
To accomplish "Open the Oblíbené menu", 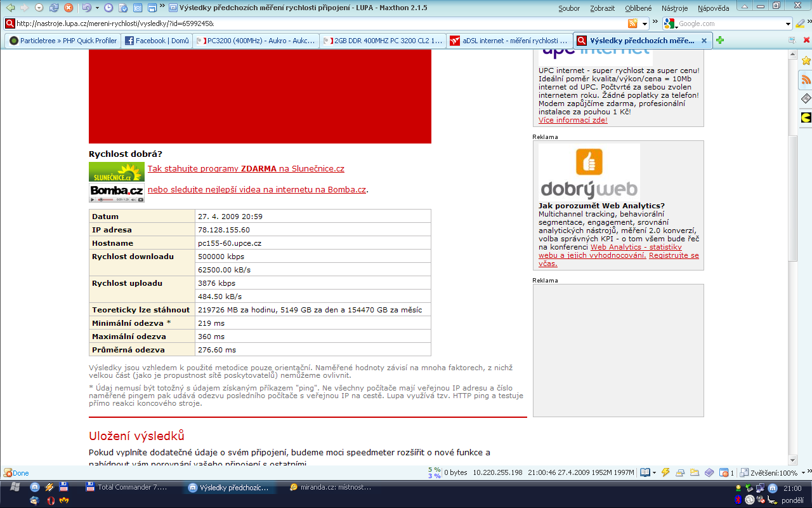I will click(638, 8).
